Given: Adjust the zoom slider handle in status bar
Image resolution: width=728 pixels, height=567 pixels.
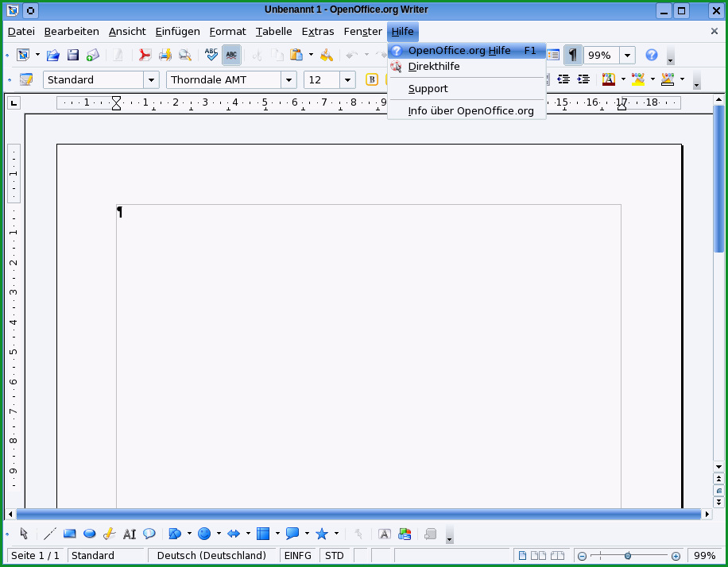Looking at the screenshot, I should [628, 555].
